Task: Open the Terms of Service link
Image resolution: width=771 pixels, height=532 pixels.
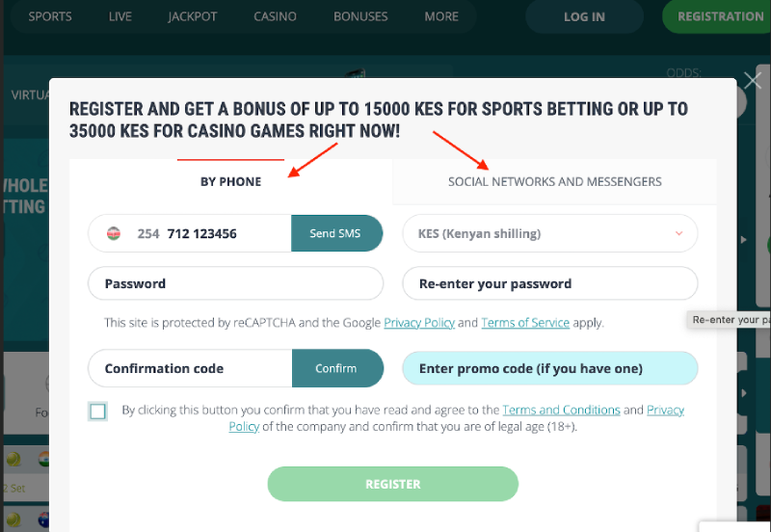Action: pos(525,323)
